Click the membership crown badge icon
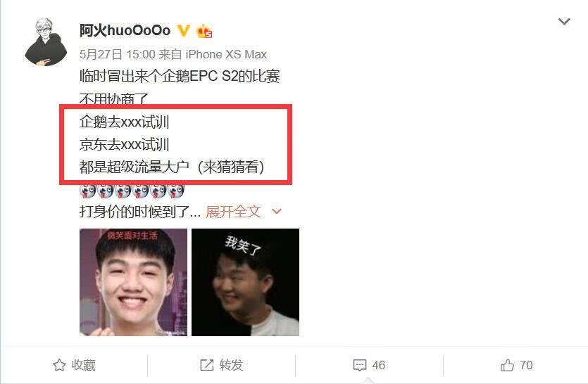The width and height of the screenshot is (588, 384). [x=204, y=31]
